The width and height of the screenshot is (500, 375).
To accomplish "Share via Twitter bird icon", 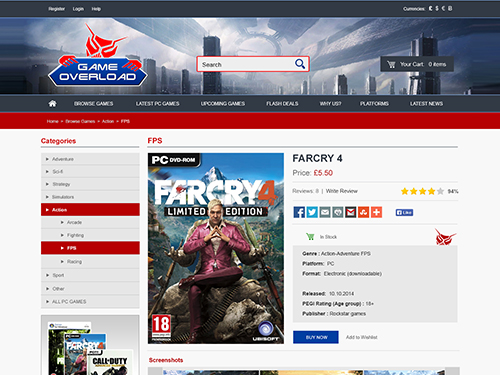I will click(312, 212).
